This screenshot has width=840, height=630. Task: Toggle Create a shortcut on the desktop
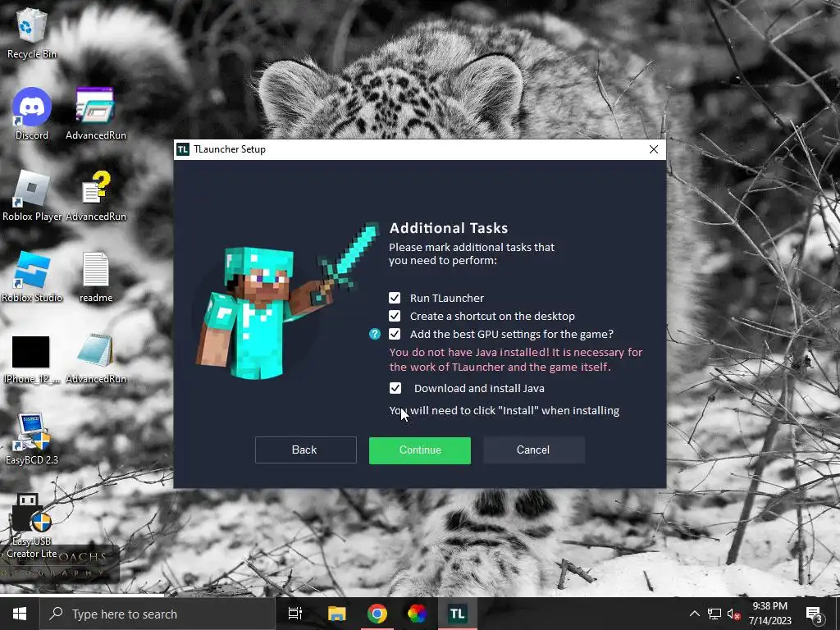click(395, 316)
